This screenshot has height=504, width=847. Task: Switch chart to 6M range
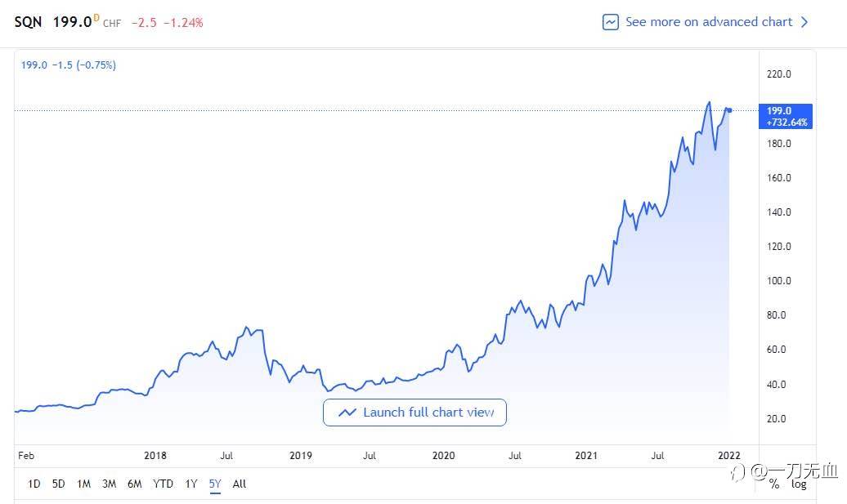[x=134, y=484]
